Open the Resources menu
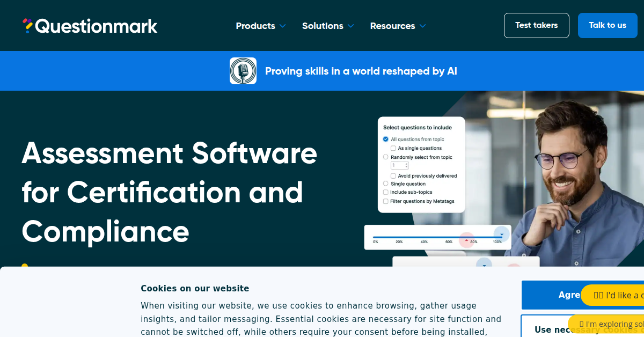Viewport: 644px width, 337px height. (x=392, y=26)
